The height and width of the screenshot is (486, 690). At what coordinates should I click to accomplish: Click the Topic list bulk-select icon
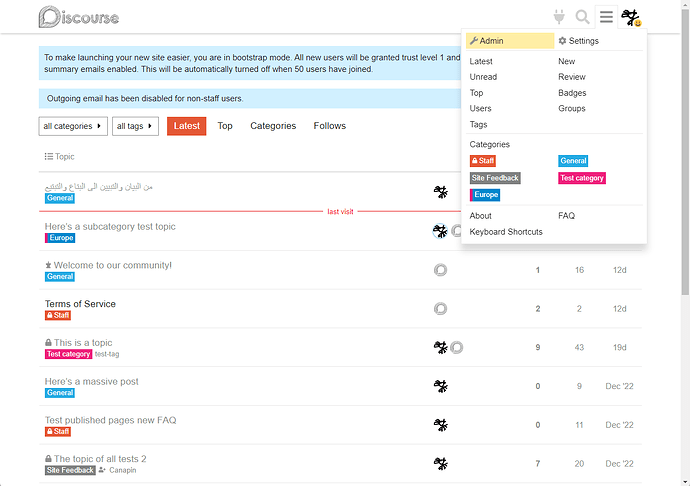(48, 156)
